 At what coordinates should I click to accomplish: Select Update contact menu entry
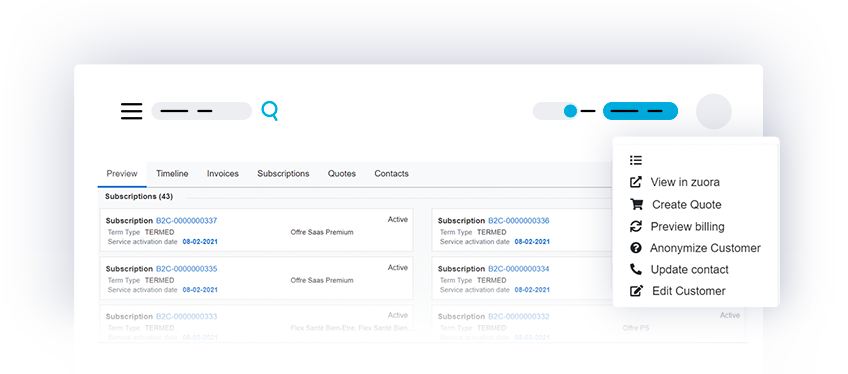point(690,269)
